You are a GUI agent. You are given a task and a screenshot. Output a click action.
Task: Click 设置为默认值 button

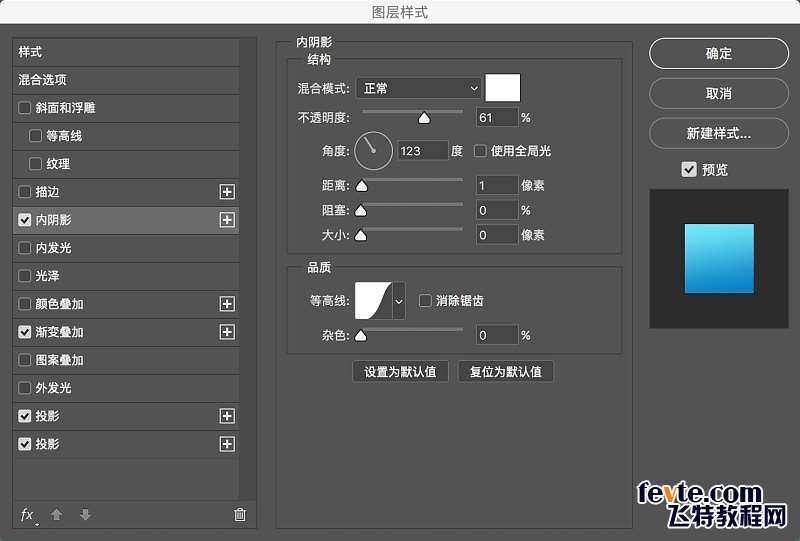pyautogui.click(x=401, y=372)
